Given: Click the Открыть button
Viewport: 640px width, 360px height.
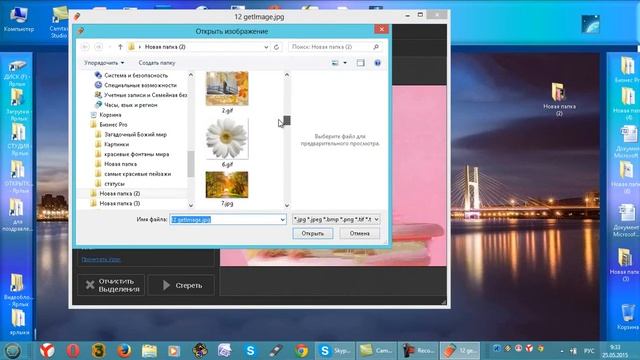Looking at the screenshot, I should click(313, 233).
